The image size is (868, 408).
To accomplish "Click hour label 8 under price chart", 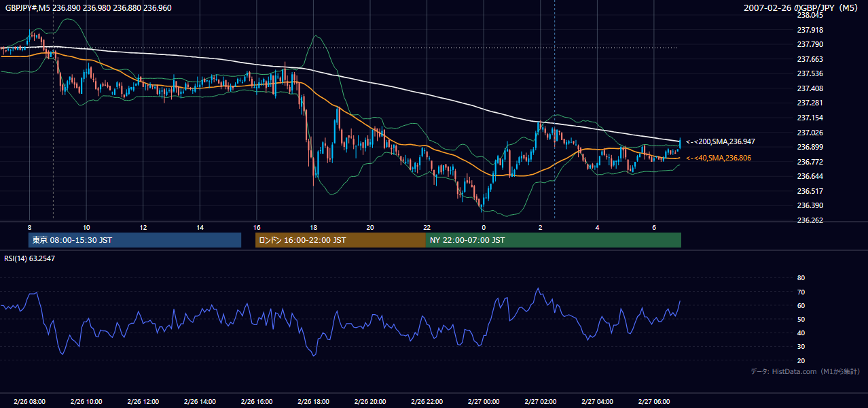I will pyautogui.click(x=29, y=227).
